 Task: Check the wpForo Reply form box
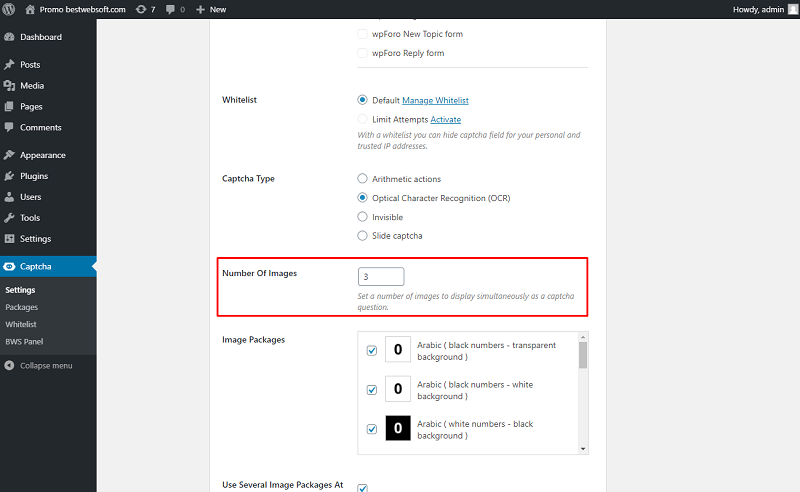point(362,53)
